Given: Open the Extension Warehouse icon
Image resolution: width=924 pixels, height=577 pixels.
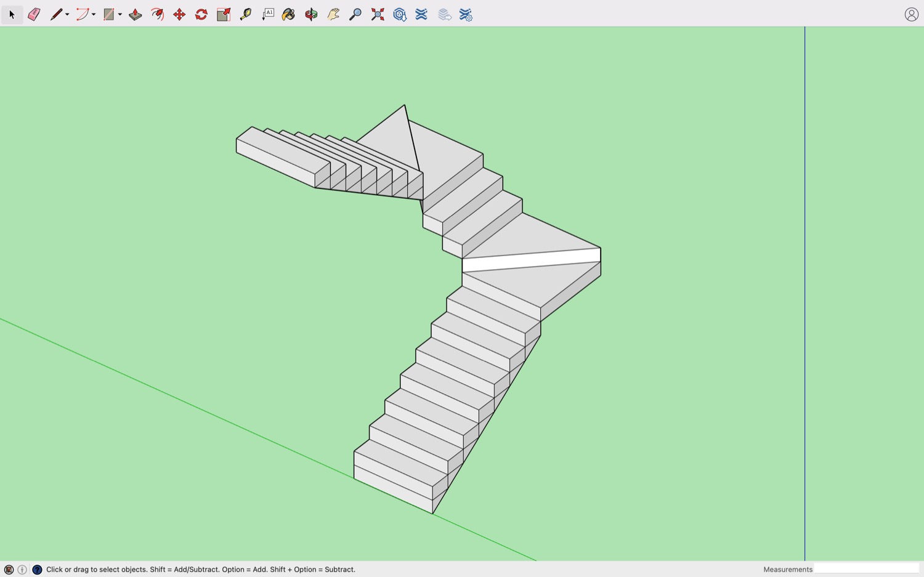Looking at the screenshot, I should pos(421,14).
